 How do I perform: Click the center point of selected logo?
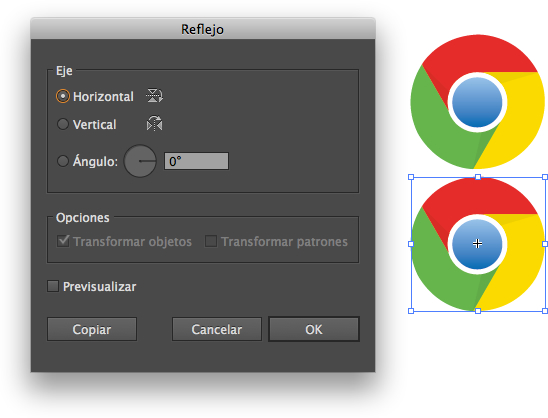(477, 244)
